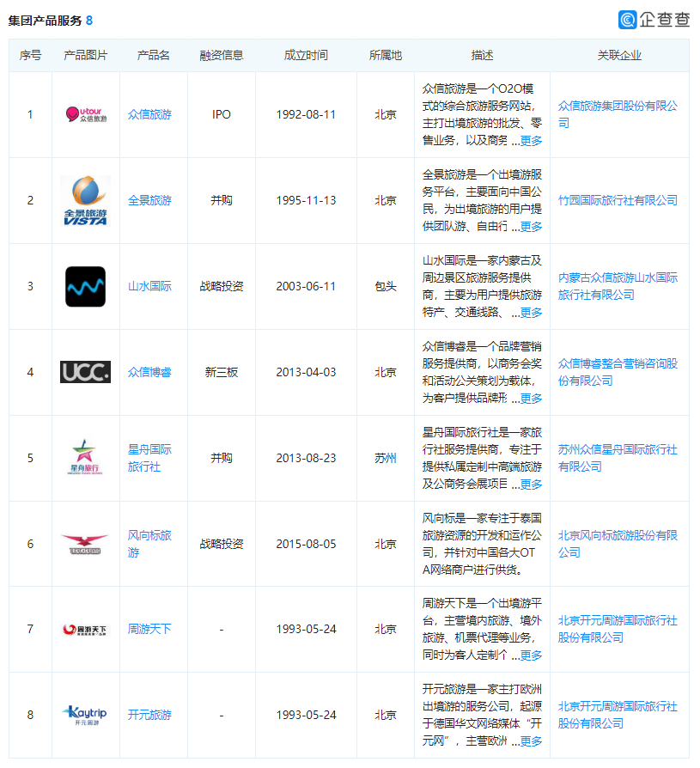Click the 并购 cell in the 全景旅游 row

[x=222, y=201]
